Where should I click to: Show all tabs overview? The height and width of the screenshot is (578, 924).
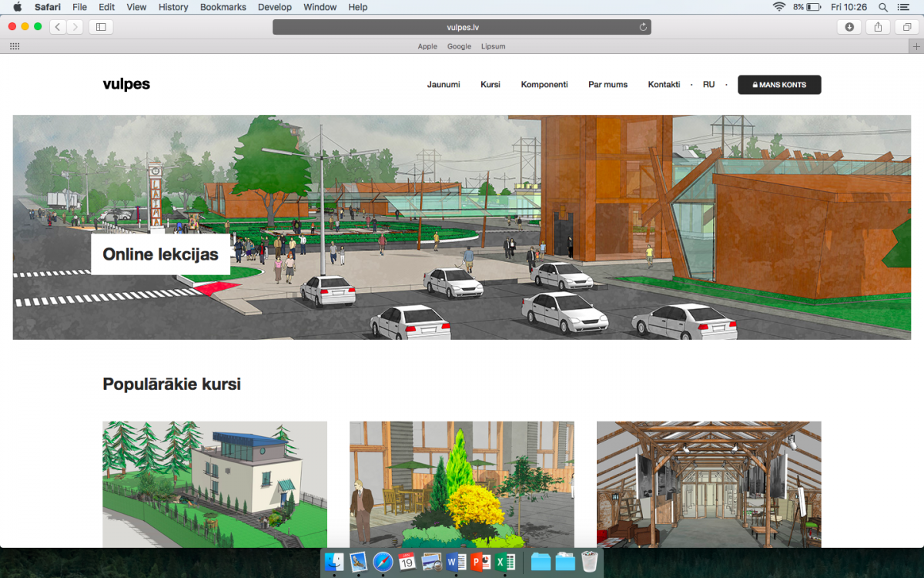coord(906,27)
